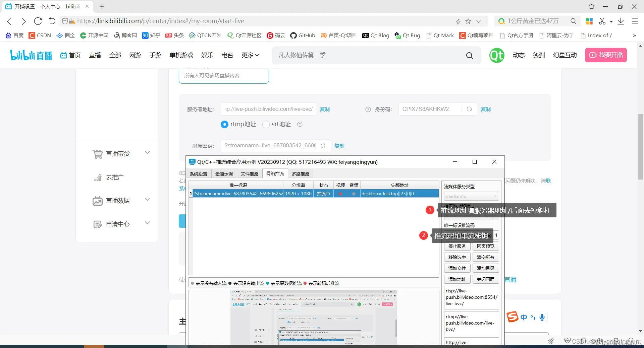Click the skin/shirt icon in the title bar
Viewport: 644px width, 348px height.
592,6
